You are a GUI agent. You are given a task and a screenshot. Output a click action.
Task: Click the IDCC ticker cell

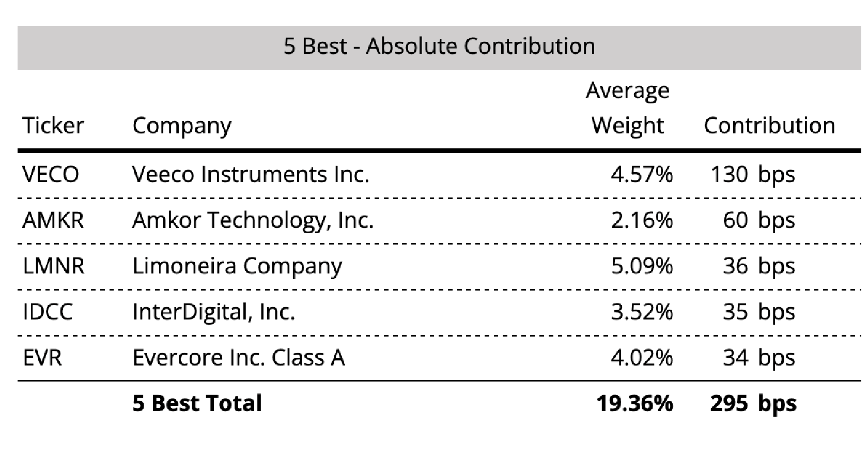(x=48, y=312)
